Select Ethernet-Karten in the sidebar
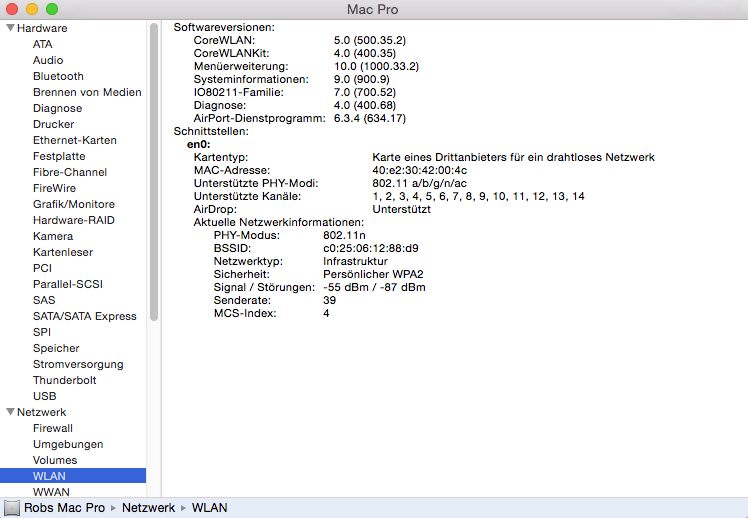Image resolution: width=748 pixels, height=518 pixels. (x=75, y=140)
